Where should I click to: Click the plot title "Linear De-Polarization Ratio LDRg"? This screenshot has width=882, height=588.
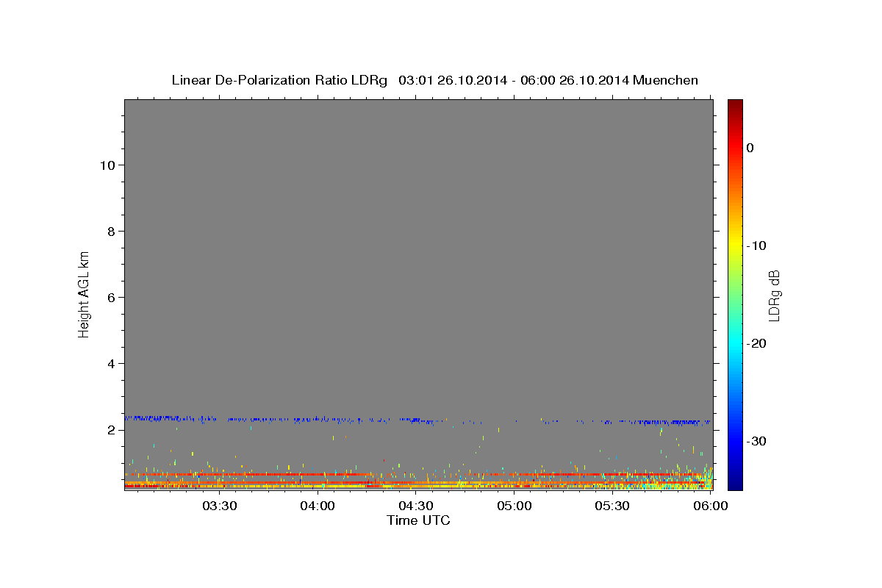pos(279,80)
